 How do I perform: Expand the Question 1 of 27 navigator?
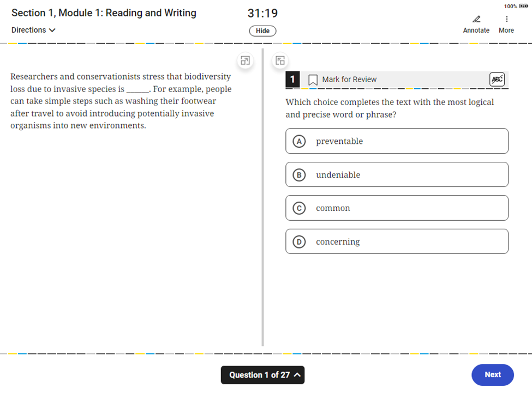pos(262,375)
